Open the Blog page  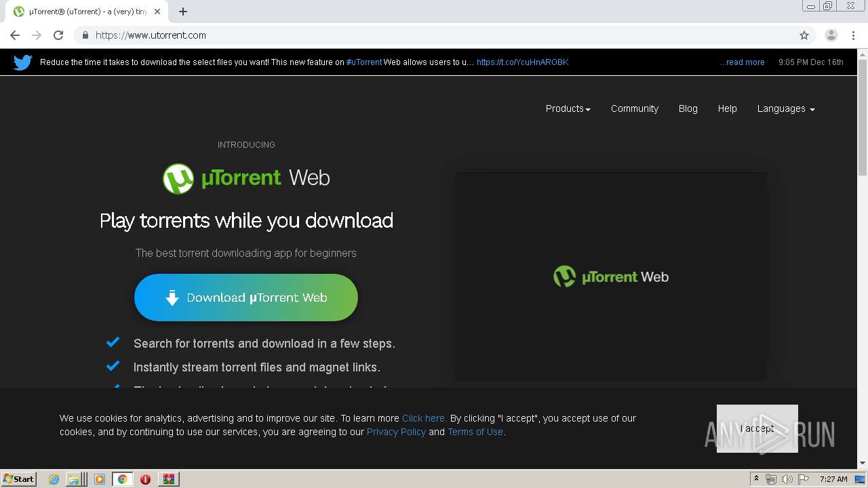point(688,108)
